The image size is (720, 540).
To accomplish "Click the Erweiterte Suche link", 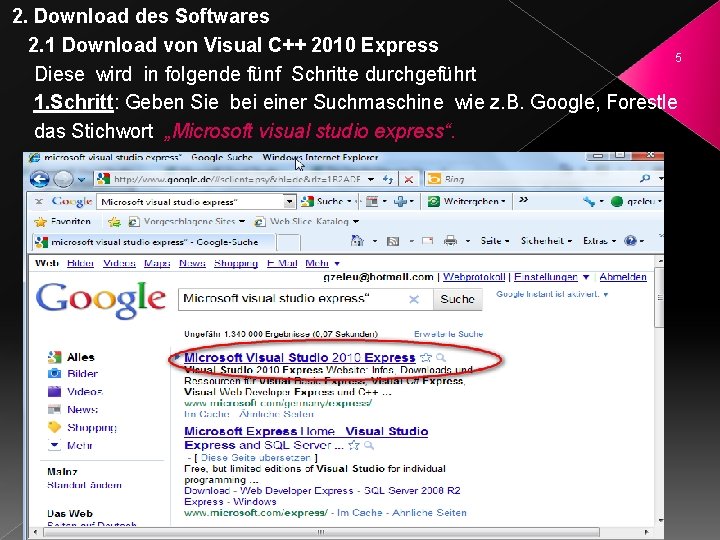I will click(448, 334).
